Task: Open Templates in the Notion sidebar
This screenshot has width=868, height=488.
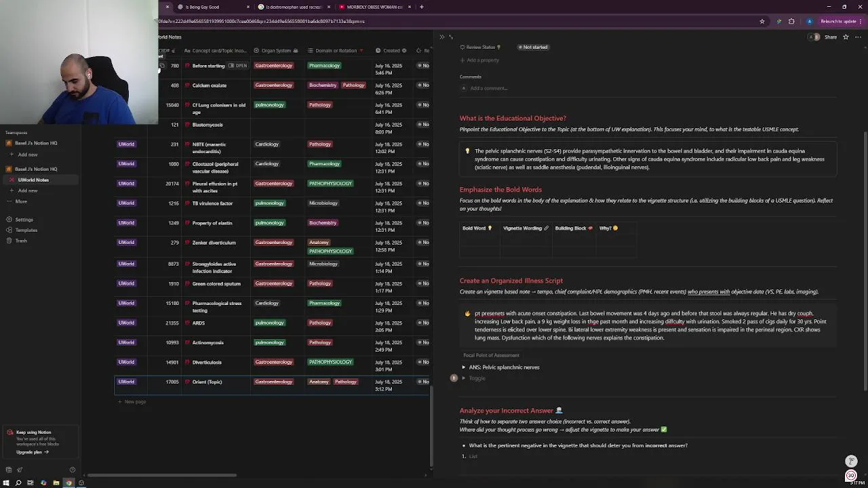Action: pos(26,230)
